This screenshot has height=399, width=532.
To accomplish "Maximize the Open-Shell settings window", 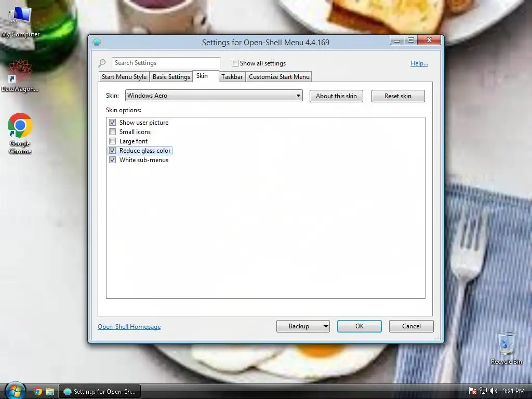I will [x=411, y=40].
